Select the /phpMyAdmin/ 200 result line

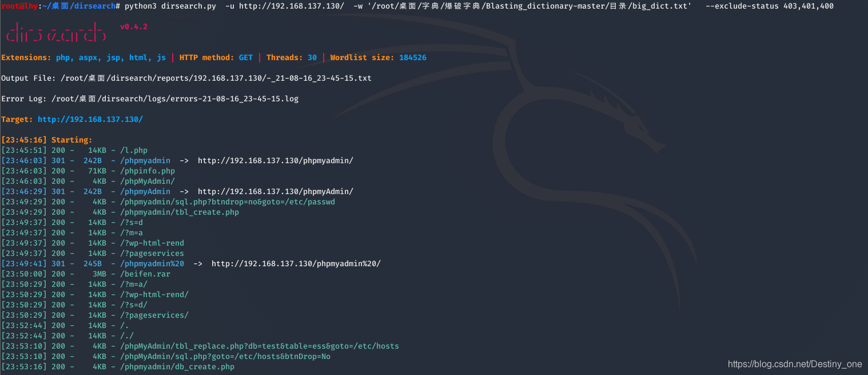pos(88,181)
